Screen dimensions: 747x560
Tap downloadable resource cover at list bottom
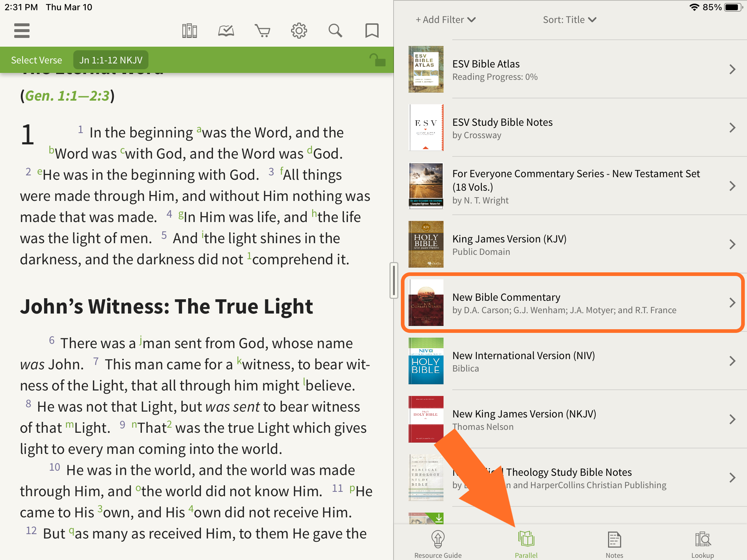(x=426, y=518)
